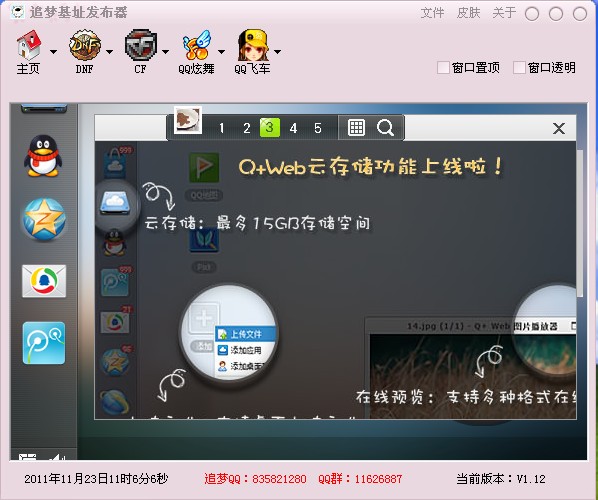Image resolution: width=598 pixels, height=500 pixels.
Task: Click the 当前版本：V1.12 label
Action: tap(501, 479)
